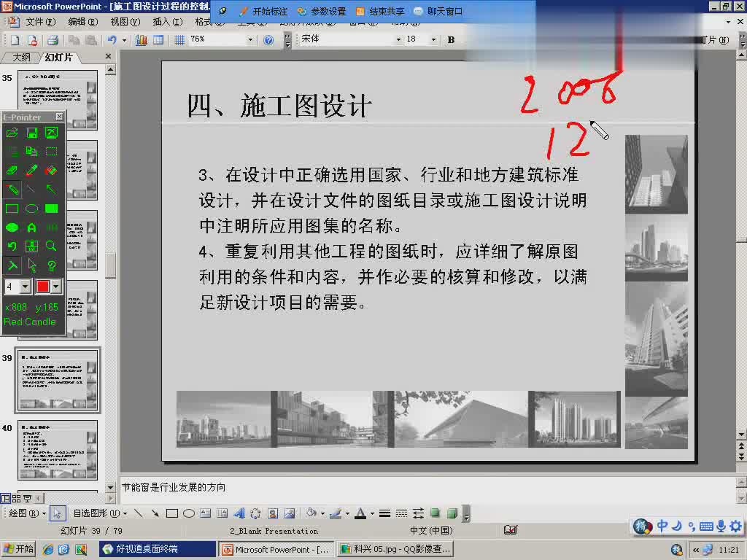This screenshot has width=747, height=560.
Task: Select slide 40 thumbnail
Action: click(58, 449)
